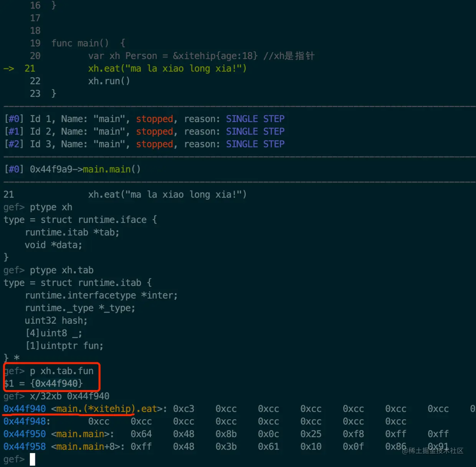The width and height of the screenshot is (476, 467).
Task: Click byte '0x8b' in main.main row
Action: pos(226,434)
